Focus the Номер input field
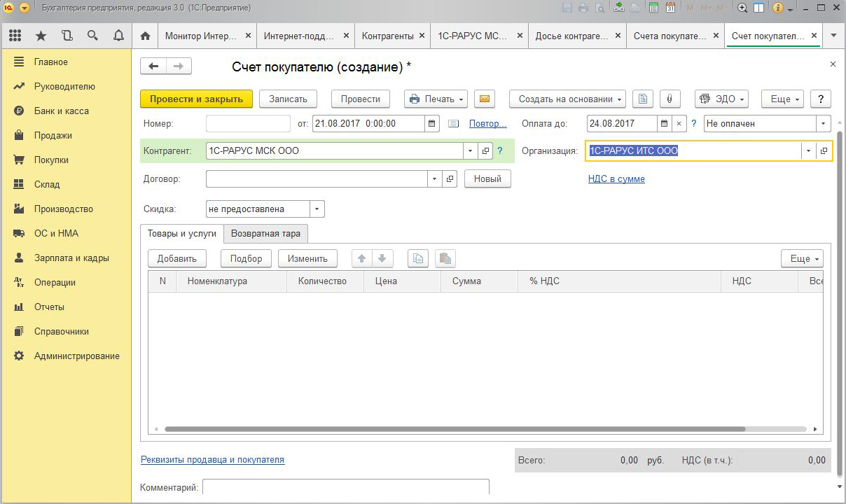 (x=248, y=124)
